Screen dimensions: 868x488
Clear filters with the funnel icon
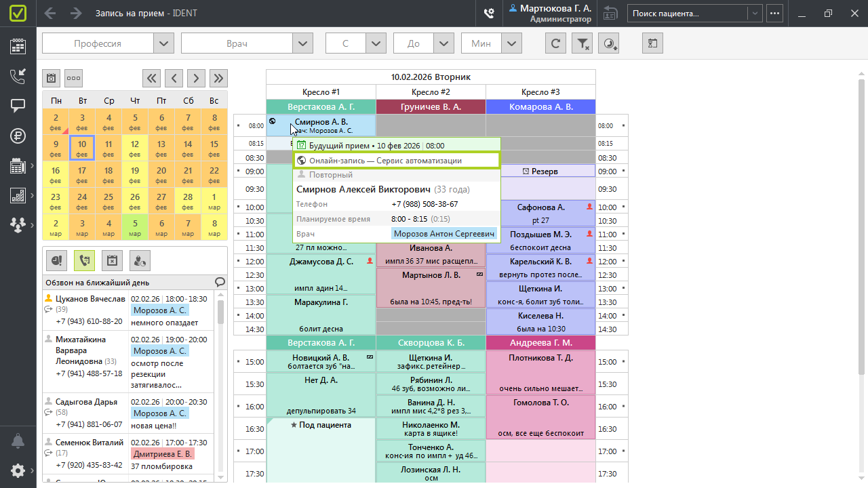click(x=583, y=43)
